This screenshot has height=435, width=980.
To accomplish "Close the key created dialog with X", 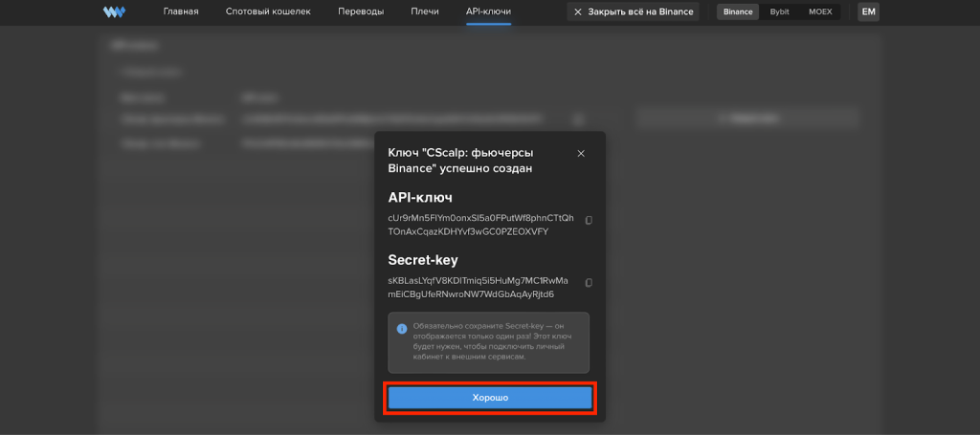I will [581, 154].
